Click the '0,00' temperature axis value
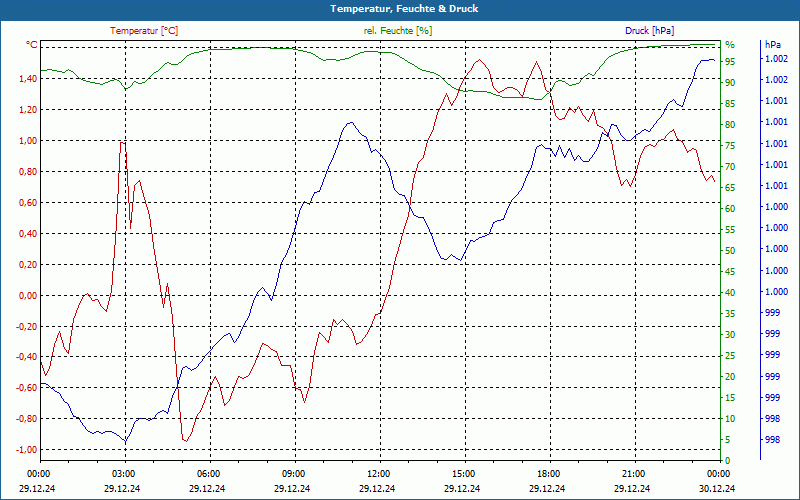Image resolution: width=800 pixels, height=500 pixels. [x=28, y=296]
